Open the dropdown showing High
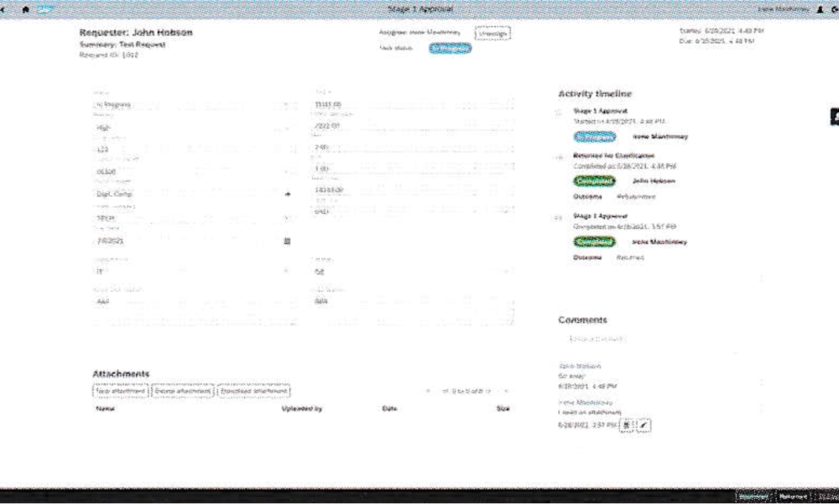This screenshot has height=504, width=839. pos(288,128)
